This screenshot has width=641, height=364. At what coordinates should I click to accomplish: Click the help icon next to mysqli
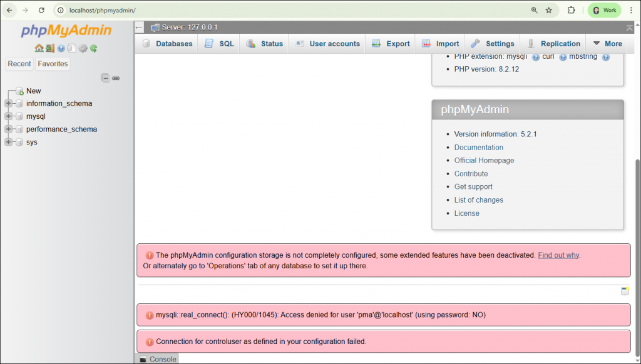(536, 57)
